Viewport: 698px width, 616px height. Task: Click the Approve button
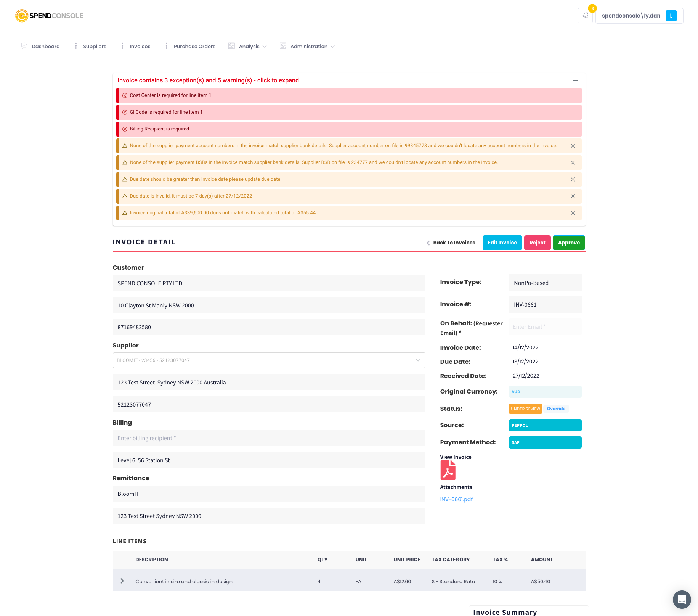point(568,243)
